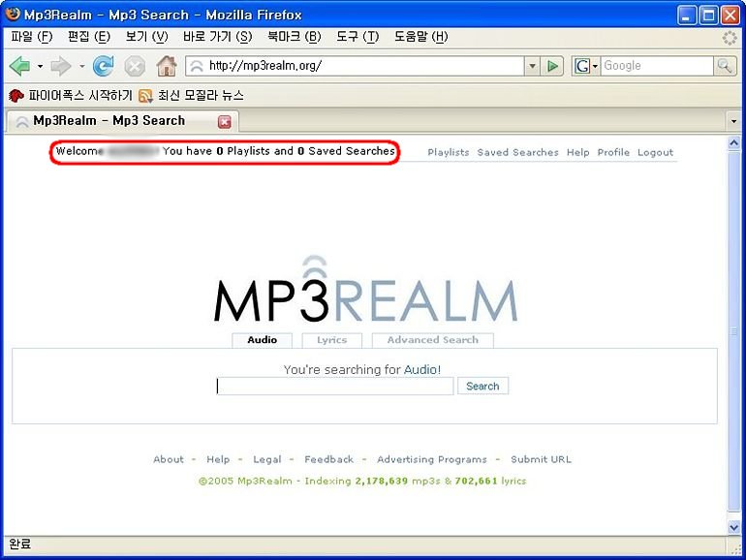Open the 보기 (V) menu

coord(146,37)
